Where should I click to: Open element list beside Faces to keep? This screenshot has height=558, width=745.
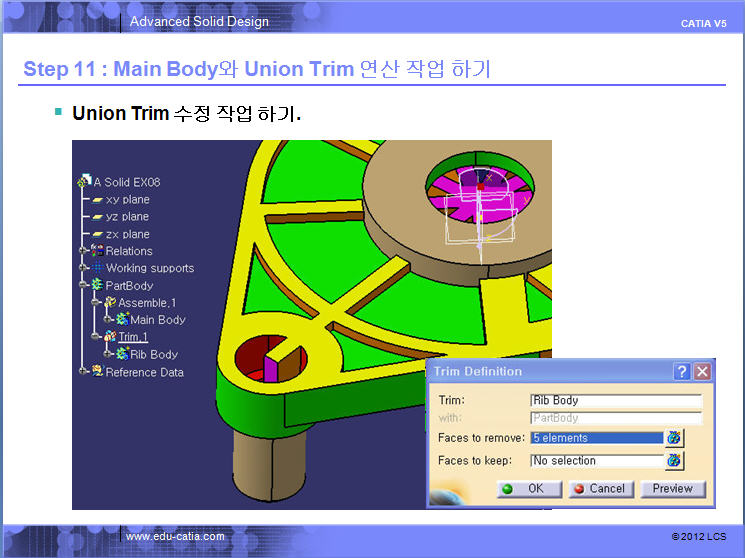[674, 461]
